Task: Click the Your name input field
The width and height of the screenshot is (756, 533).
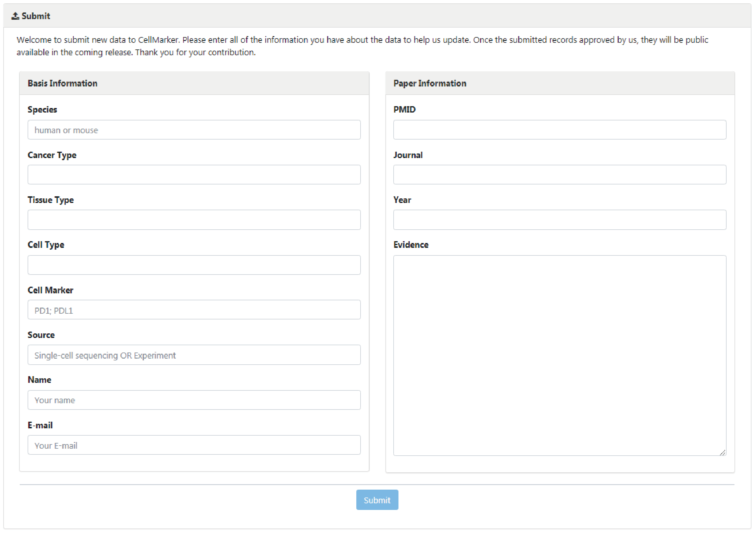Action: [194, 400]
